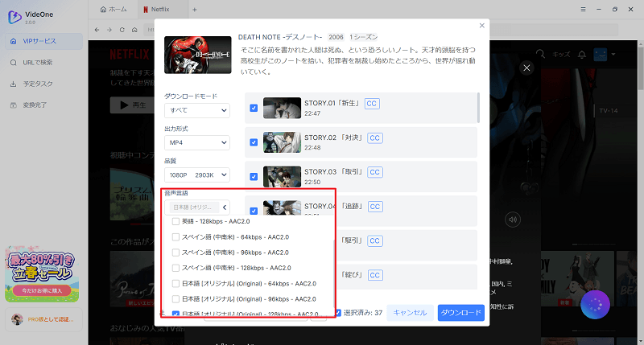Check 日本語 Original 64kbps audio option
This screenshot has height=345, width=644.
pyautogui.click(x=175, y=283)
